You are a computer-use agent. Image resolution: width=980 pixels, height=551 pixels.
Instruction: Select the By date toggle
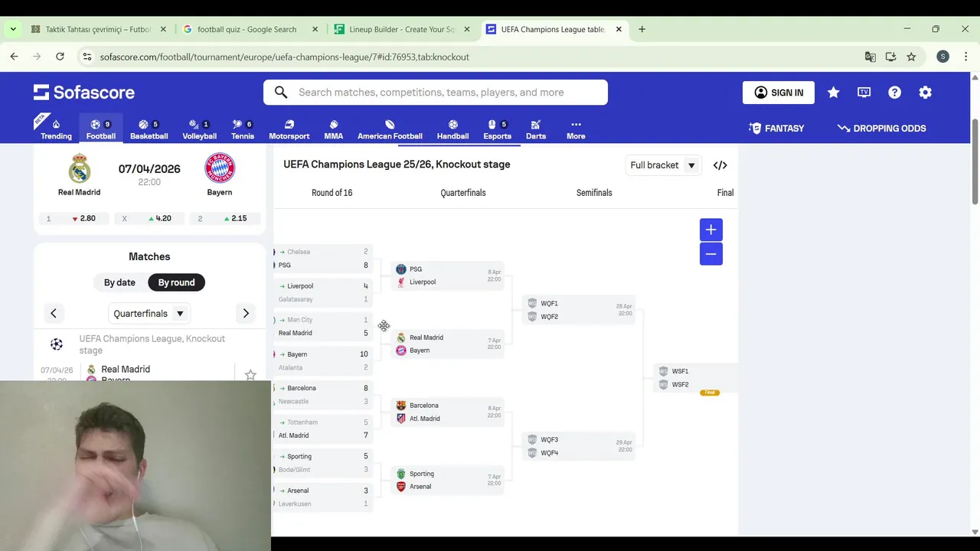(x=119, y=282)
